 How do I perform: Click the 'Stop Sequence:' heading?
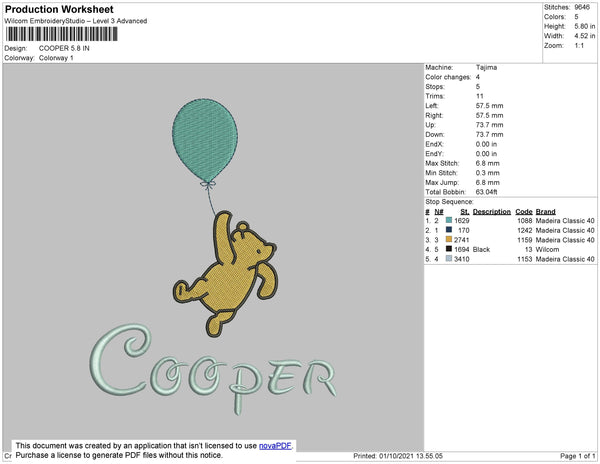(x=449, y=202)
